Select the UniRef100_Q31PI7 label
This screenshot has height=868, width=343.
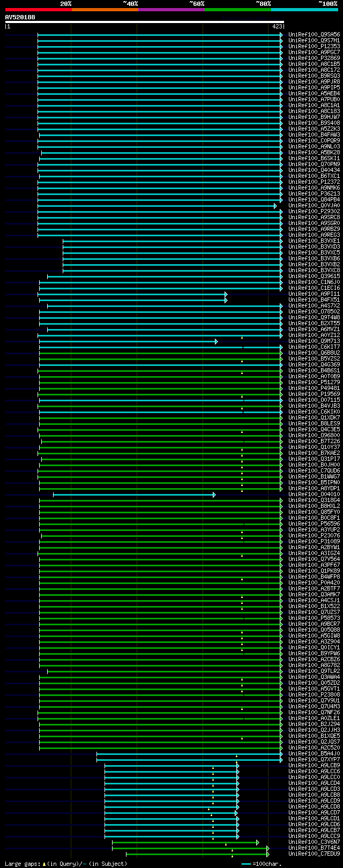click(314, 459)
